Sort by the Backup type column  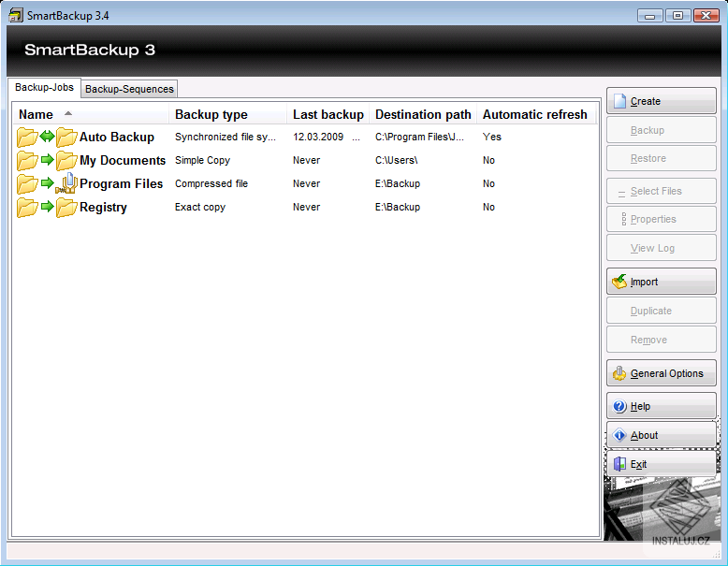click(228, 114)
